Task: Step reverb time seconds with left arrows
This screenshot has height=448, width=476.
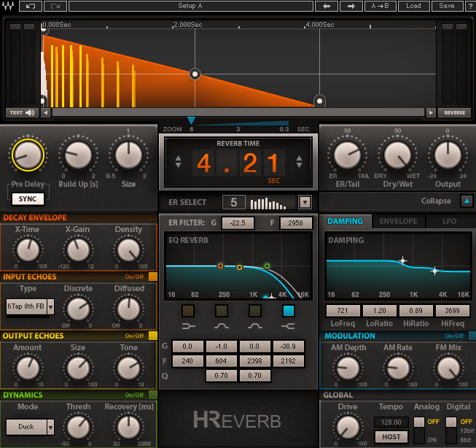Action: (x=178, y=162)
